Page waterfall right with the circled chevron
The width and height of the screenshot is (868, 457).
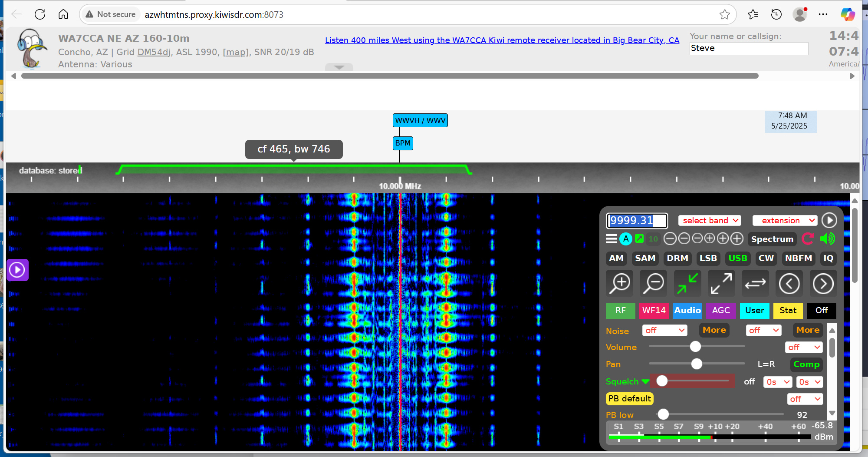click(823, 284)
